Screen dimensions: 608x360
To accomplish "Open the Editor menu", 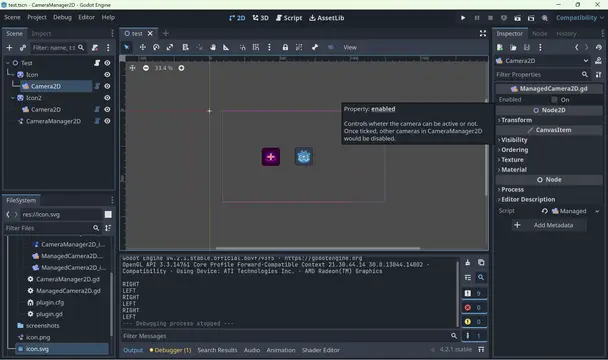I will 86,17.
